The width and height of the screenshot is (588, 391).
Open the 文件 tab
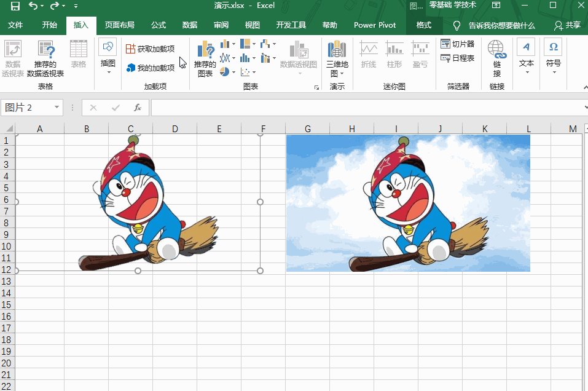tap(15, 25)
